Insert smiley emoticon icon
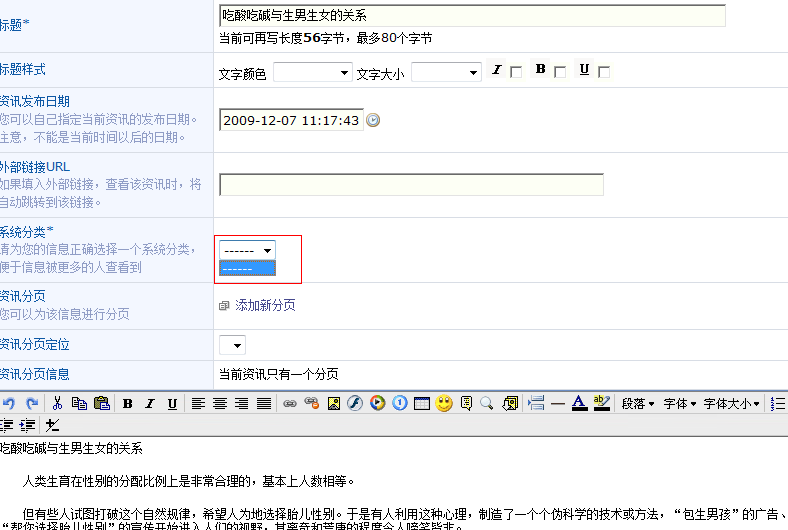Viewport: 788px width, 530px height. click(444, 403)
